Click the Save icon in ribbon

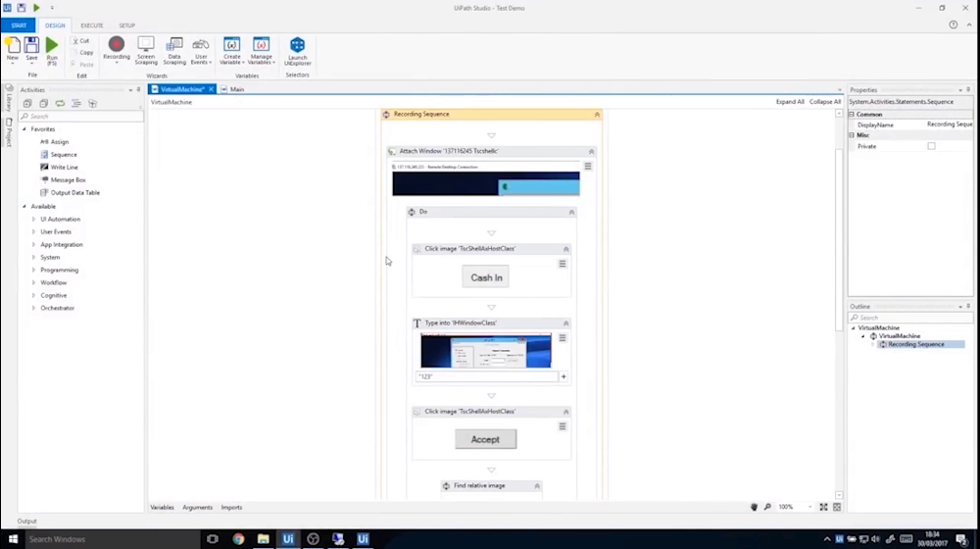pos(31,50)
